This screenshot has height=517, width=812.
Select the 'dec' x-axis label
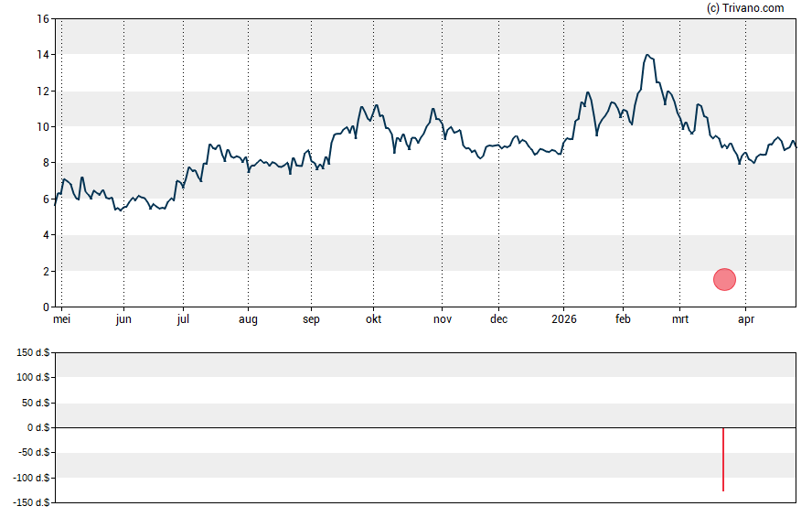pos(498,320)
